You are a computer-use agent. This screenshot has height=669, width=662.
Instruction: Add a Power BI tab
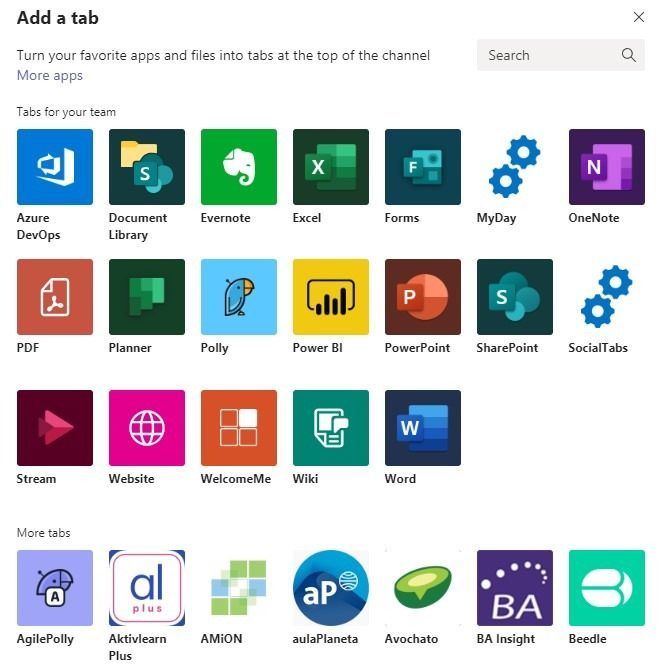click(331, 297)
